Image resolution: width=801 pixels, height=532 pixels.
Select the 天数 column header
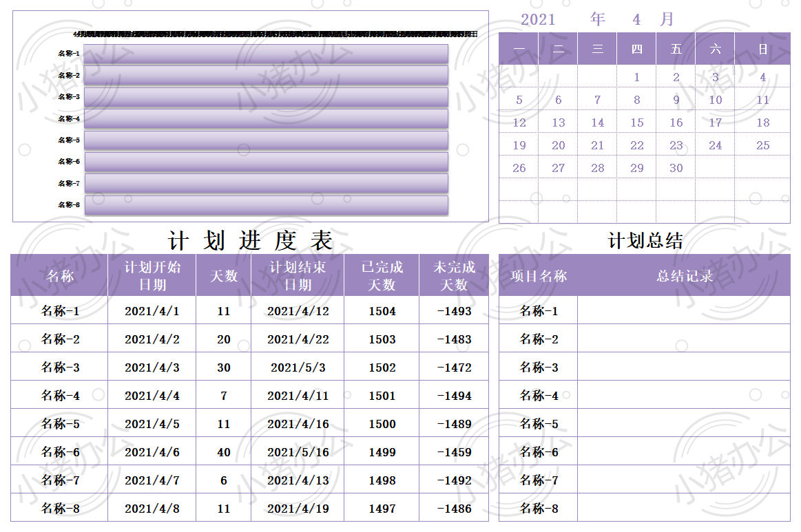[224, 276]
